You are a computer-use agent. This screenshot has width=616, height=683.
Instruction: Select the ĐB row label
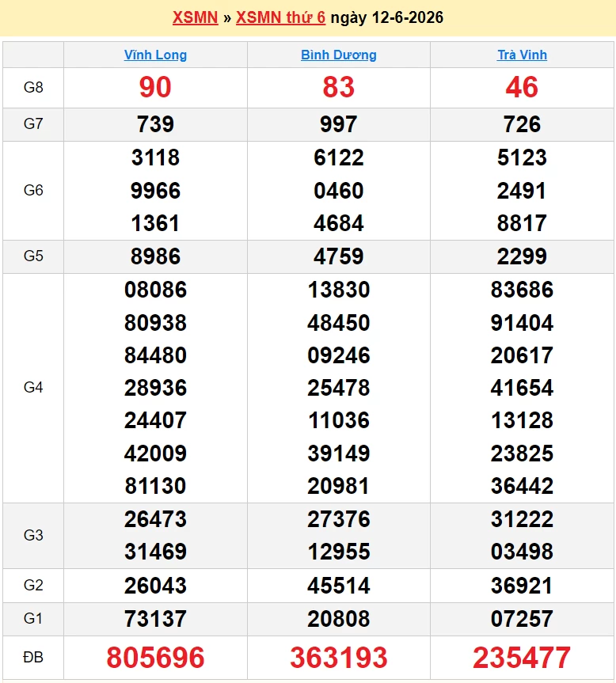pos(33,657)
